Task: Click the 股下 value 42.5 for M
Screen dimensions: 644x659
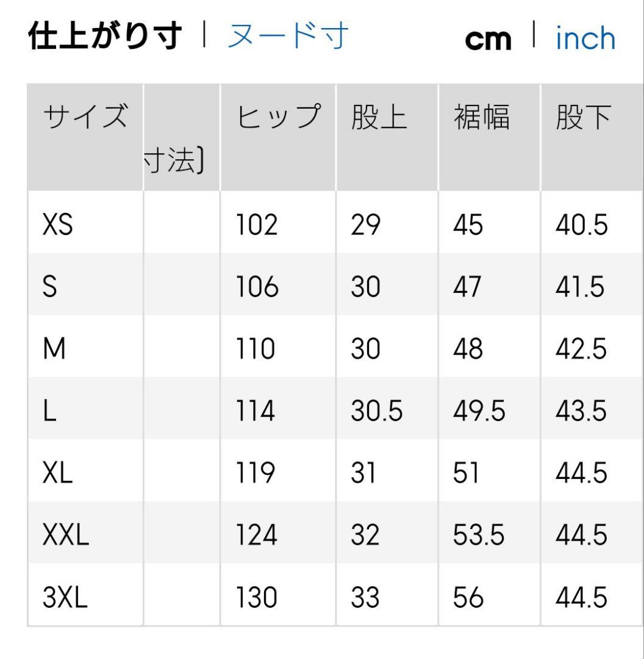Action: click(581, 349)
